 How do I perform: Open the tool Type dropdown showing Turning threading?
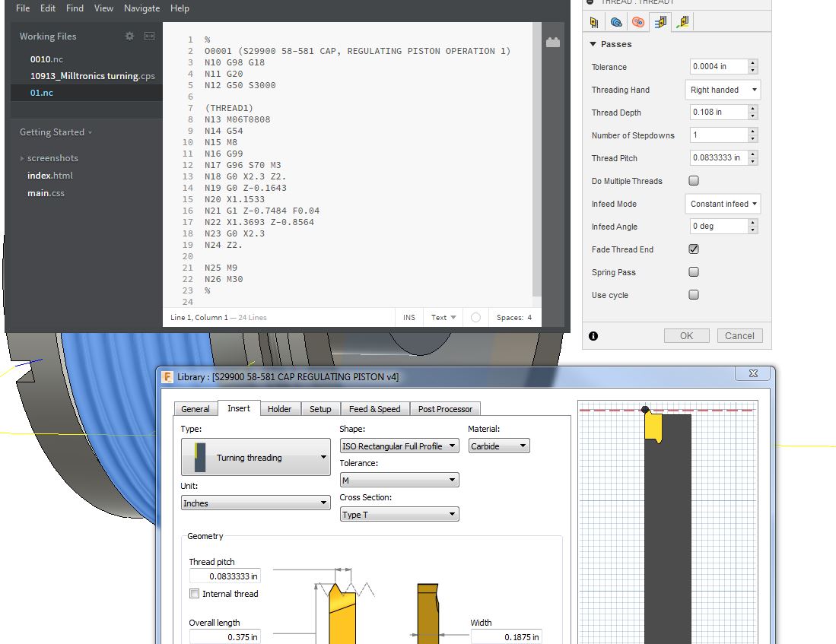tap(256, 457)
